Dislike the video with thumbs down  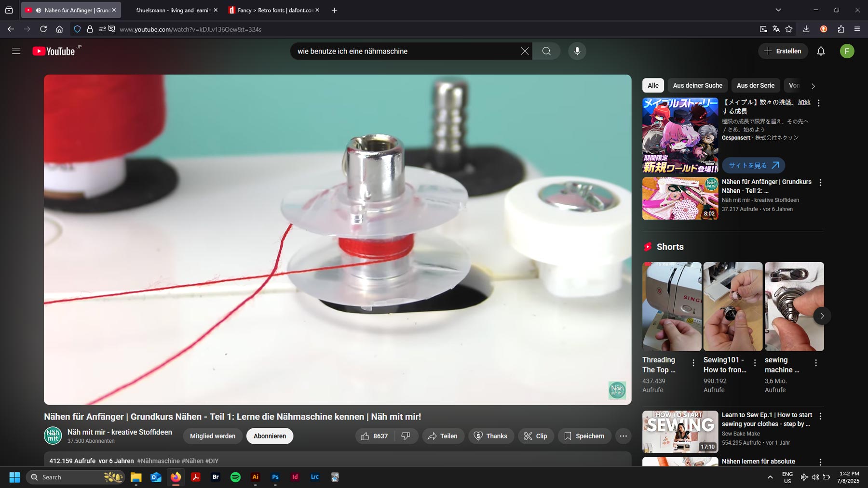(406, 436)
